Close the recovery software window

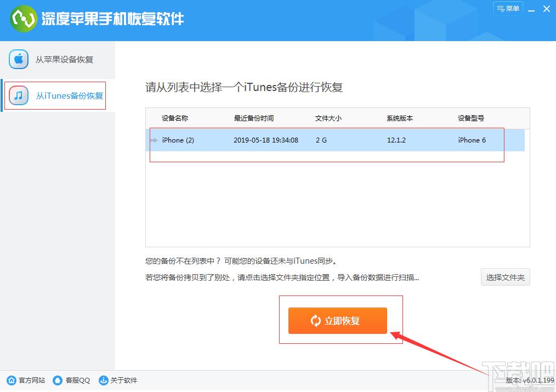click(547, 9)
